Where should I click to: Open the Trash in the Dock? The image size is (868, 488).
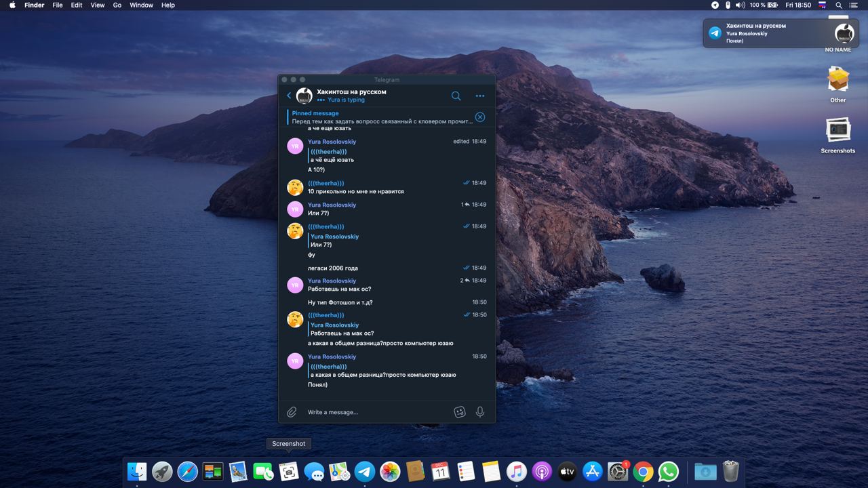(730, 471)
